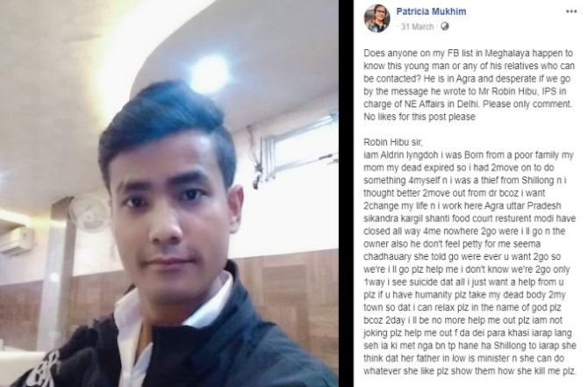
Task: Click the "iam Aldrin lyngdoh" text line
Action: point(469,154)
